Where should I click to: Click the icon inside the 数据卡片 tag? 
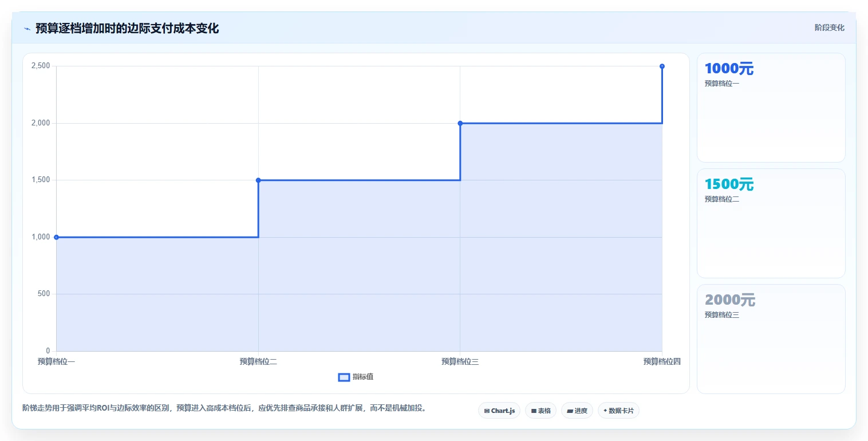coord(605,411)
